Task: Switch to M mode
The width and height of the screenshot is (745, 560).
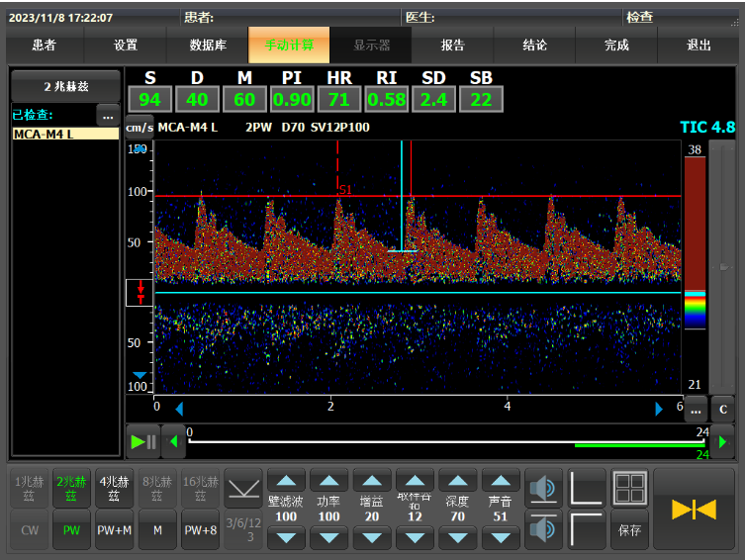Action: point(157,529)
